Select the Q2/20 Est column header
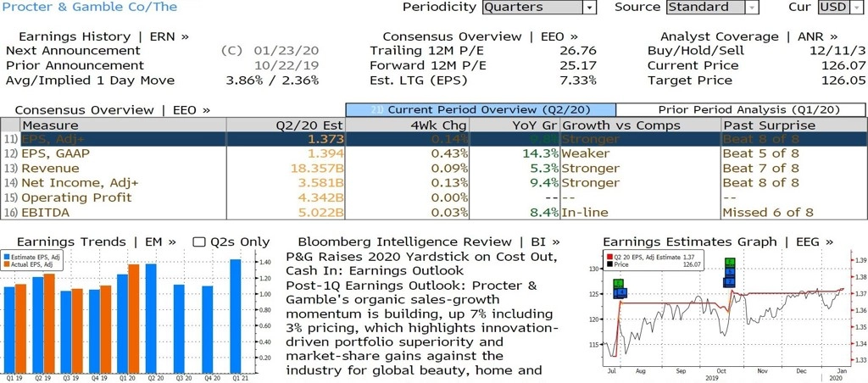Screen dimensions: 868x383 pyautogui.click(x=286, y=125)
